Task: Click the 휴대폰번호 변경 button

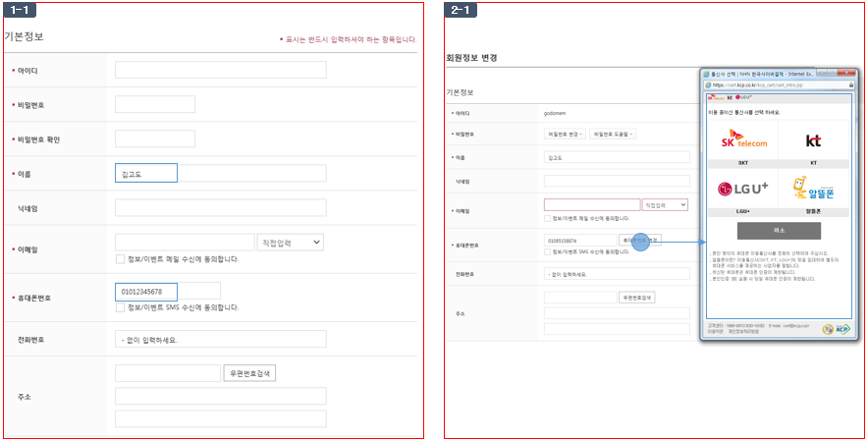Action: pyautogui.click(x=640, y=241)
